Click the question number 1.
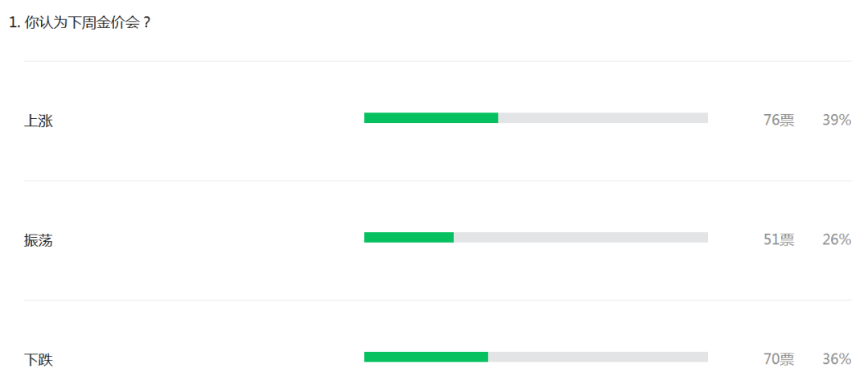Screen dimensions: 868x388 click(14, 23)
